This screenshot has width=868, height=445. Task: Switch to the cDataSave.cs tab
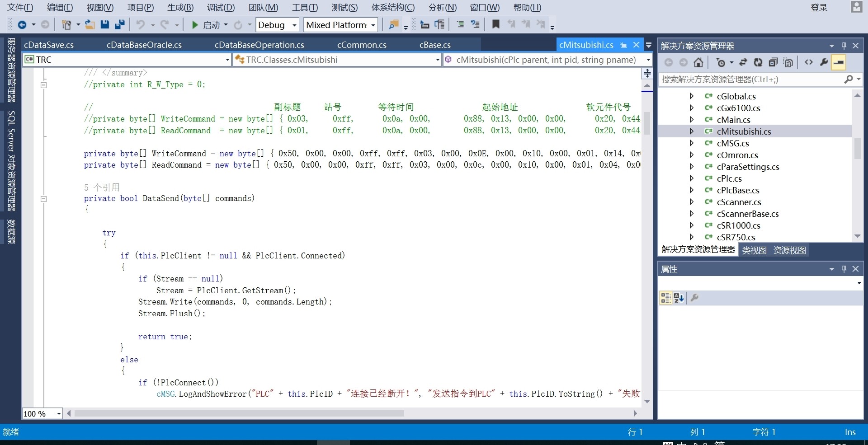tap(49, 45)
